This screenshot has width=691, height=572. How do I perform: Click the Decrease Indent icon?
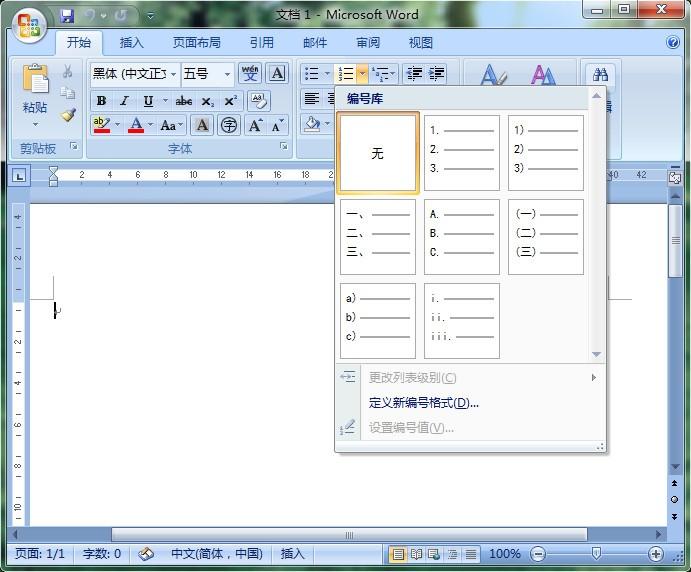coord(414,74)
